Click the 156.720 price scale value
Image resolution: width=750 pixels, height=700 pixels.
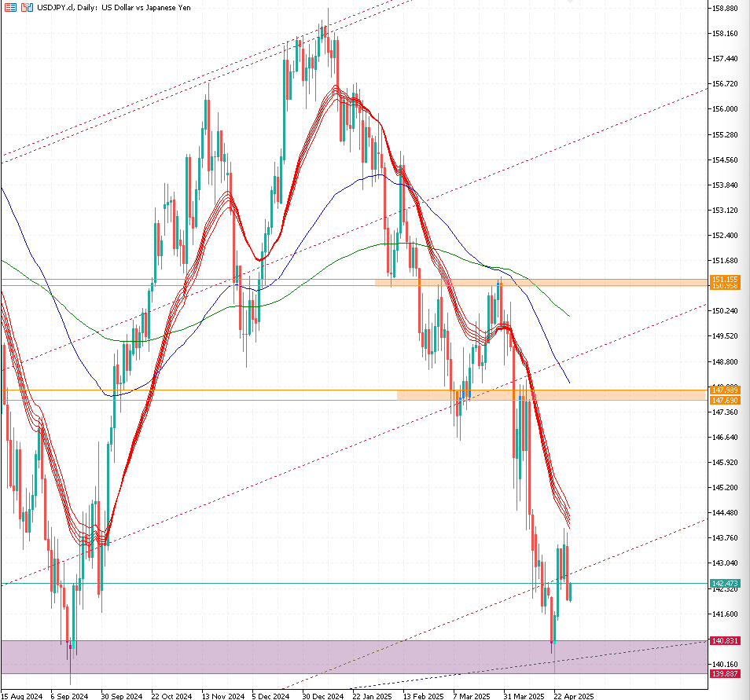tap(725, 84)
